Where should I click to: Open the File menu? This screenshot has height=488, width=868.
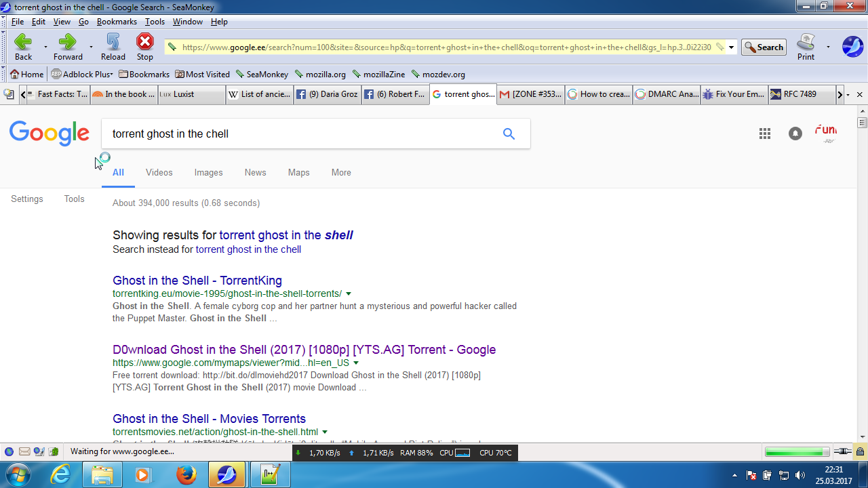tap(18, 22)
